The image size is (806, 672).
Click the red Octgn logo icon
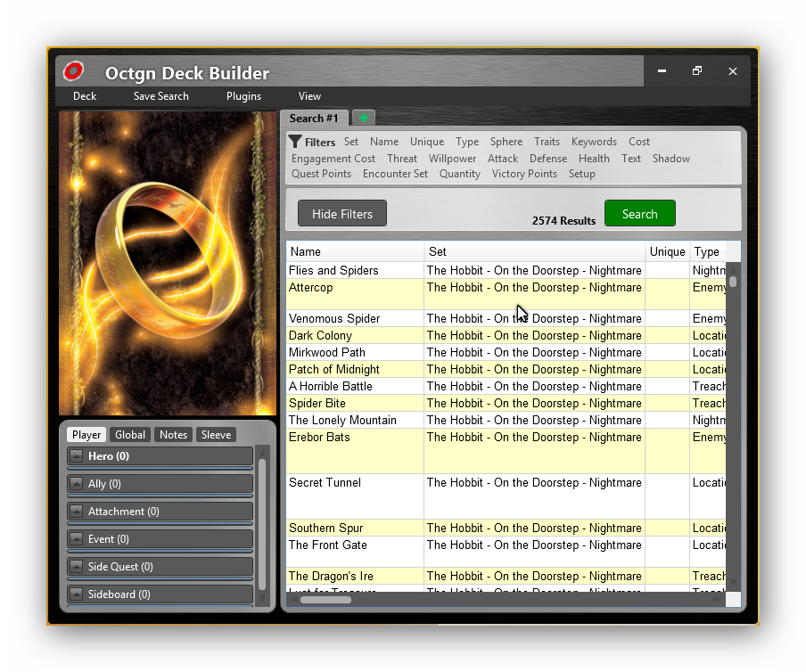pyautogui.click(x=73, y=71)
